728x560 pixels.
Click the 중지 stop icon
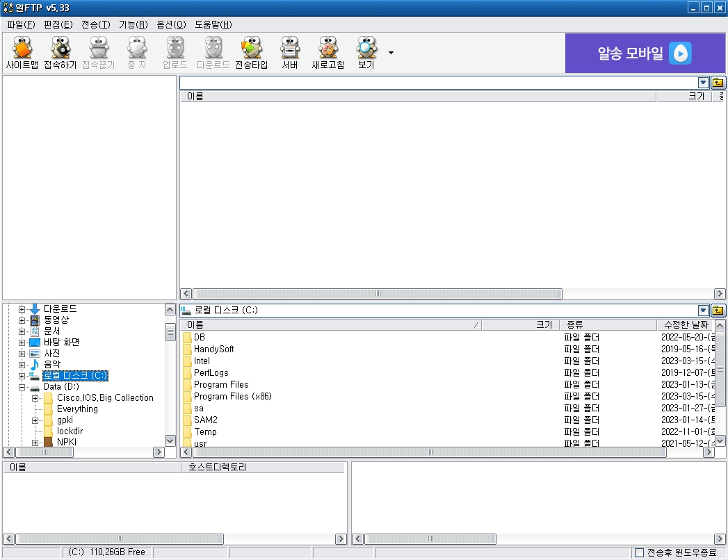pos(137,52)
